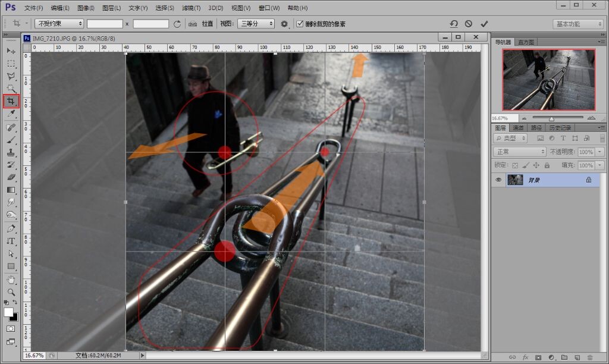Toggle lock transparent pixels
The height and width of the screenshot is (364, 609).
515,165
